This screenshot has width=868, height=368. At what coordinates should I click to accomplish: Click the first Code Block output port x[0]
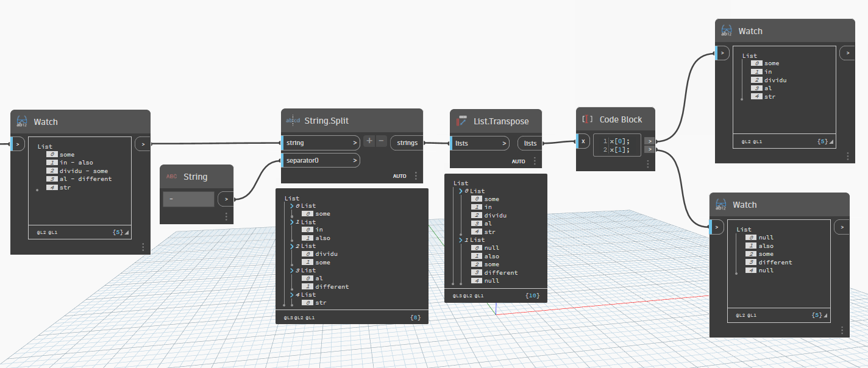click(x=650, y=141)
